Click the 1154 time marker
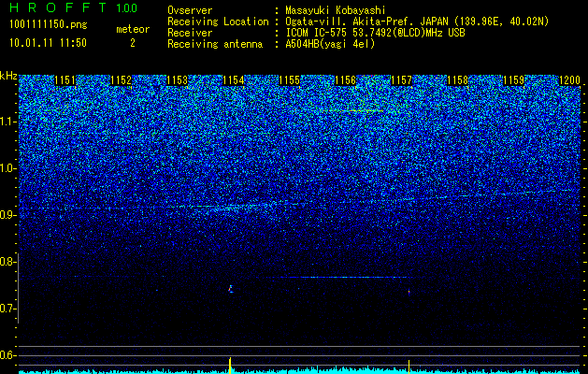The image size is (588, 374). [x=234, y=80]
